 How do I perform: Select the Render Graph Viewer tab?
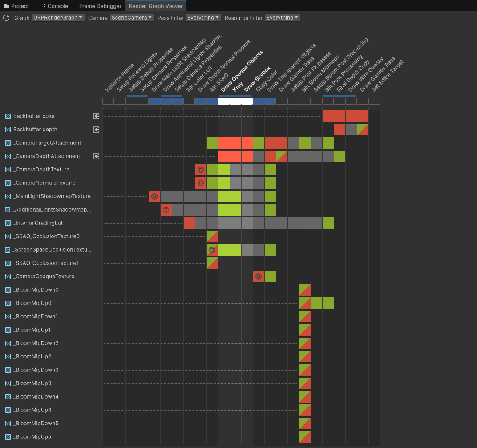(x=155, y=6)
